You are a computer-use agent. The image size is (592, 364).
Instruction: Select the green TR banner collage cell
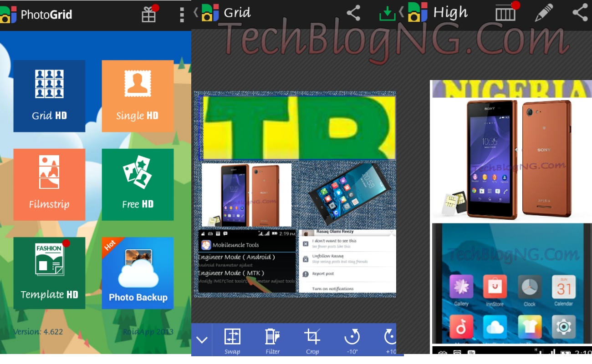pyautogui.click(x=298, y=127)
